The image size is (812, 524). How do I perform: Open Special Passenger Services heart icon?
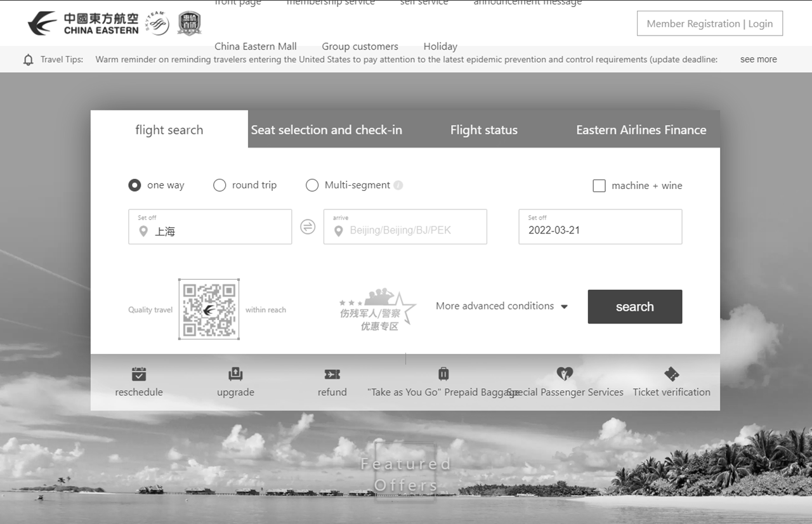(x=565, y=374)
